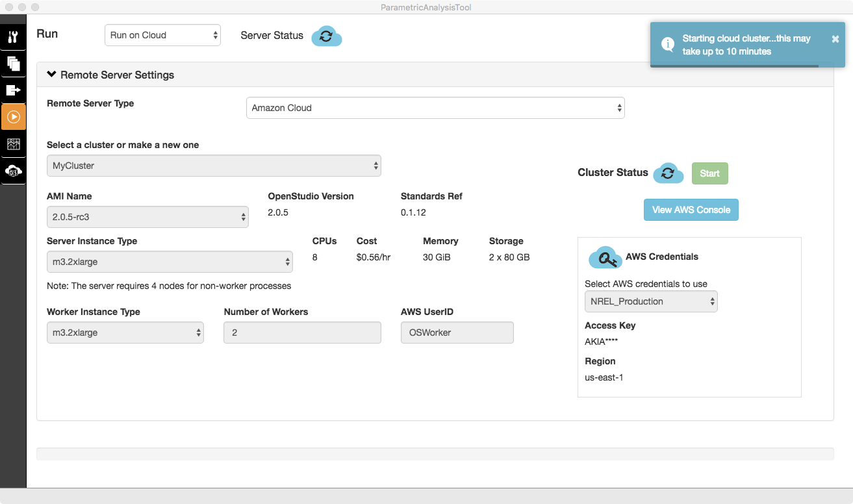Open the export arrow sidebar tab
The image size is (853, 504).
coord(13,90)
